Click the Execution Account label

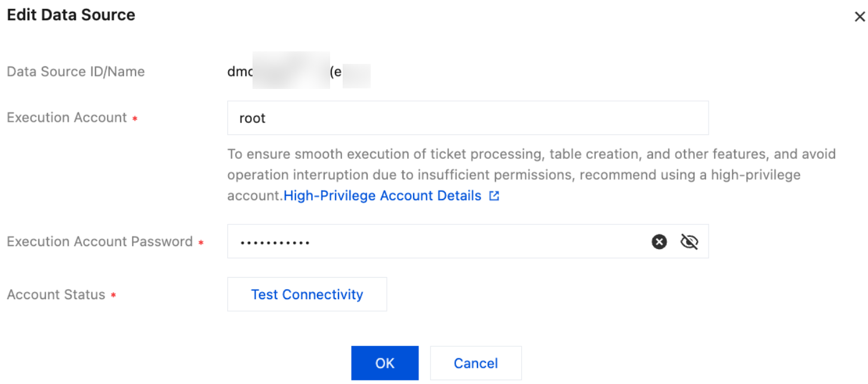[67, 118]
